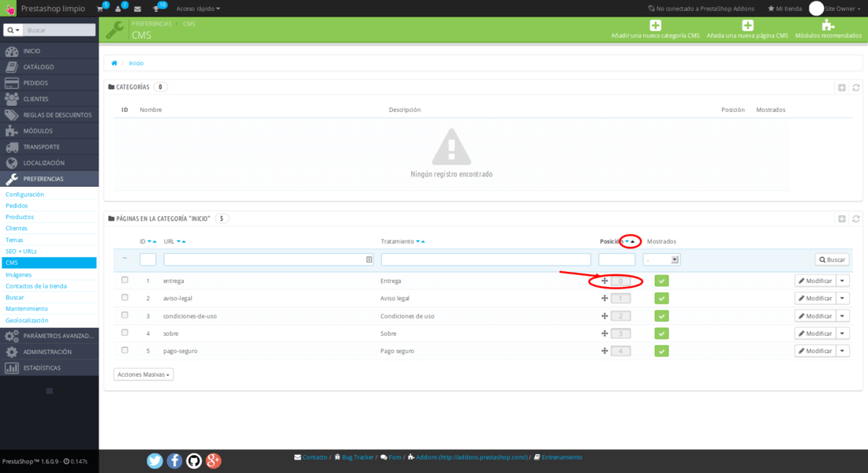The width and height of the screenshot is (868, 473).
Task: Open the GitHub link icon
Action: [x=194, y=460]
